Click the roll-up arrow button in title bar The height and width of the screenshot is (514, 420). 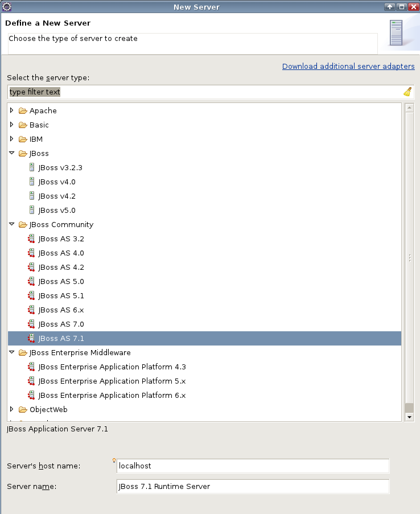pos(389,7)
